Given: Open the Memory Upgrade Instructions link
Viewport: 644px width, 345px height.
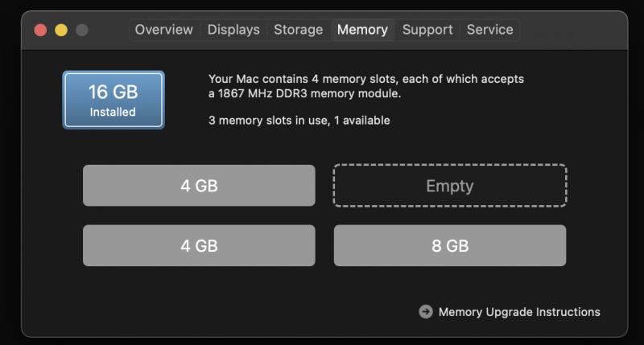Looking at the screenshot, I should point(519,312).
